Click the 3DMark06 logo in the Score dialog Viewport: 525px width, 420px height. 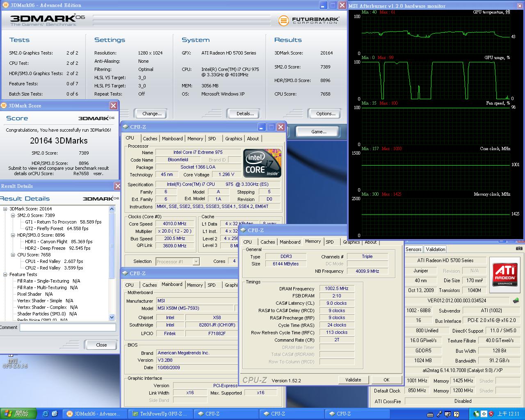[97, 118]
